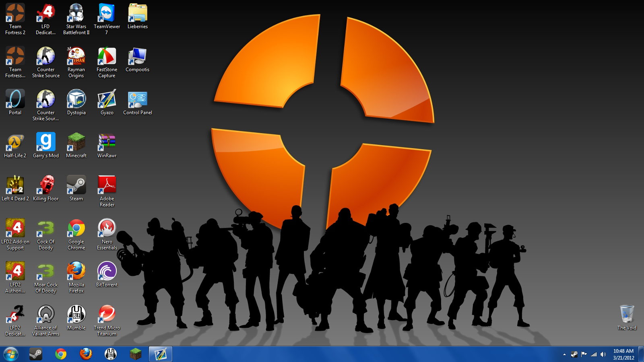Click the Trend Micro Titanium shortcut
The height and width of the screenshot is (362, 644).
point(107,320)
